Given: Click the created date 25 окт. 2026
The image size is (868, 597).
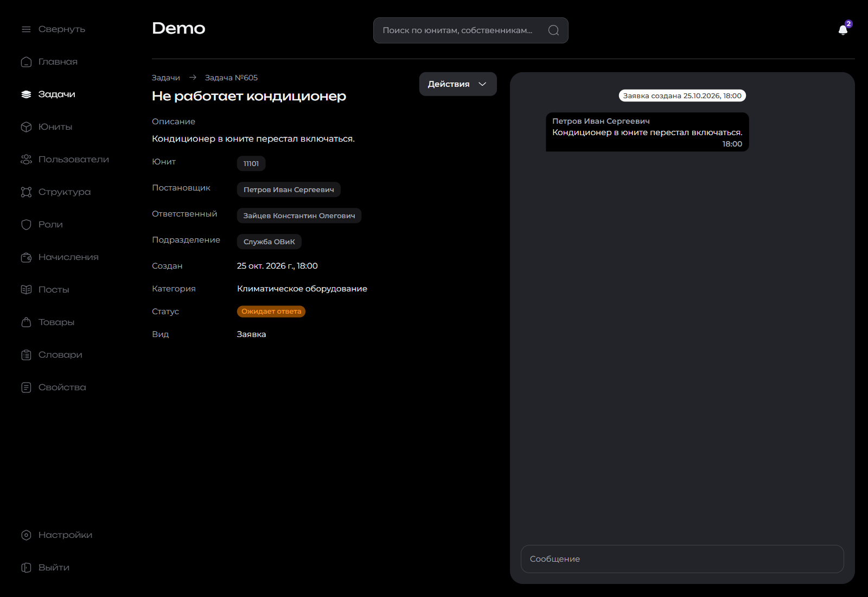Looking at the screenshot, I should click(x=277, y=266).
